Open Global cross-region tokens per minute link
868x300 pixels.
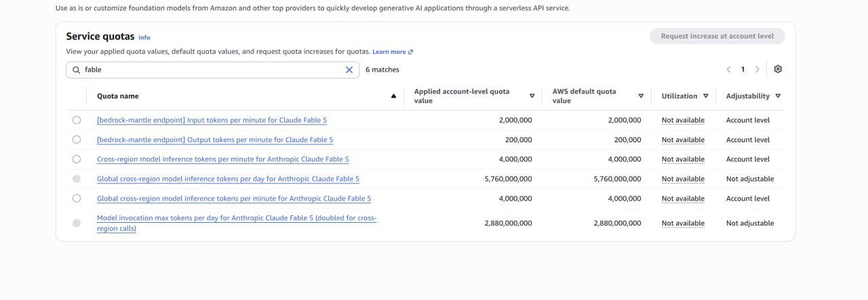pyautogui.click(x=234, y=198)
